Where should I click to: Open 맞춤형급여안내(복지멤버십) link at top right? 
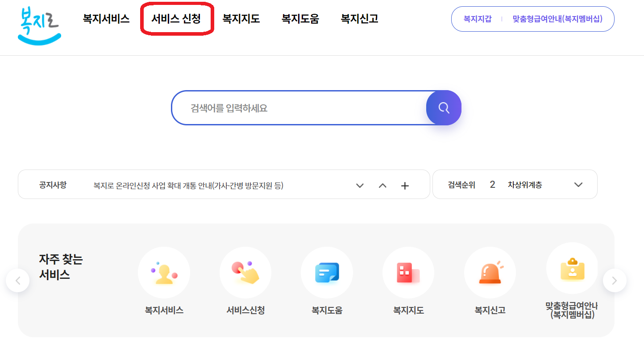(x=558, y=19)
